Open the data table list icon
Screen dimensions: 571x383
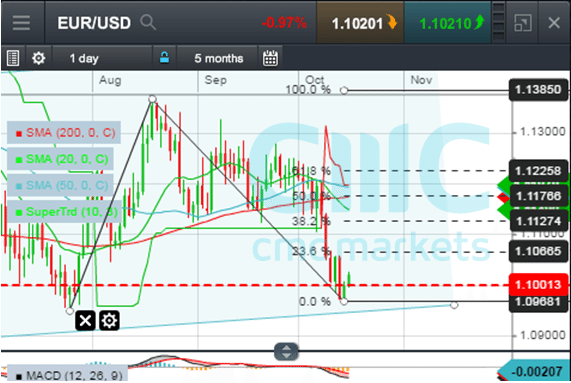pyautogui.click(x=13, y=58)
